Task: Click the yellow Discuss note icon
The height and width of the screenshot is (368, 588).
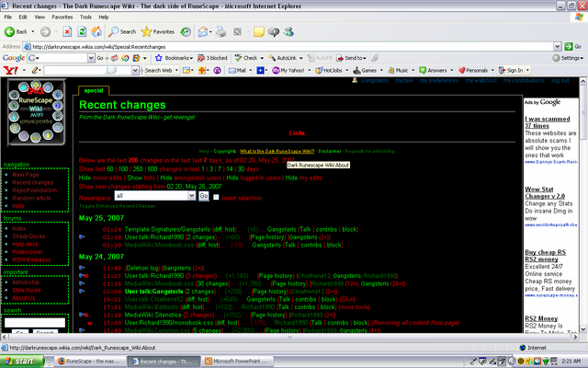Action: [259, 32]
